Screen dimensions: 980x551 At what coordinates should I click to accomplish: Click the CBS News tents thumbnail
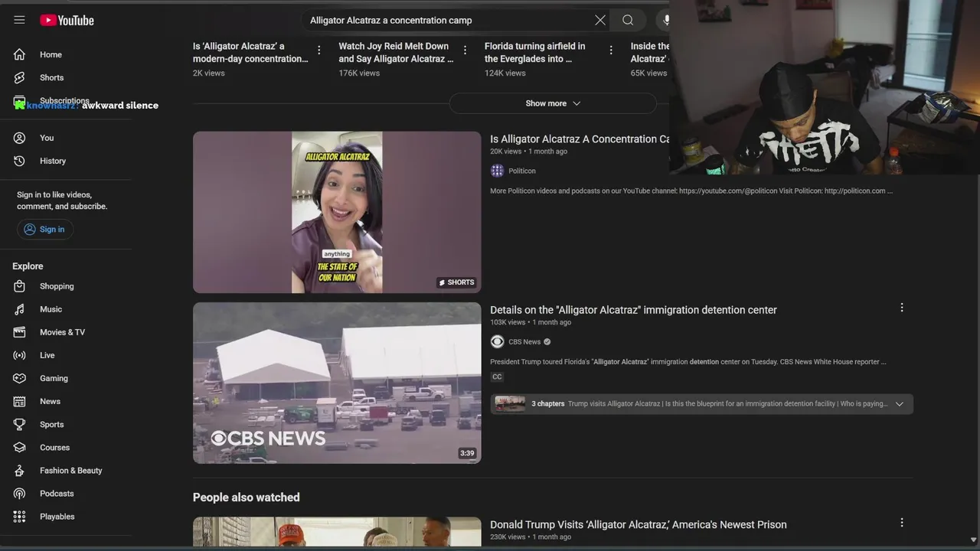pos(337,383)
